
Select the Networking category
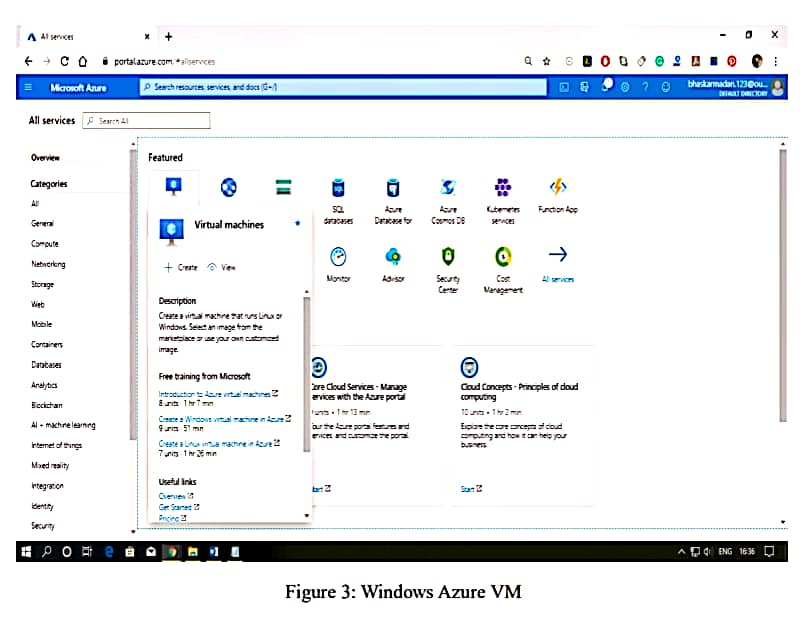point(48,264)
